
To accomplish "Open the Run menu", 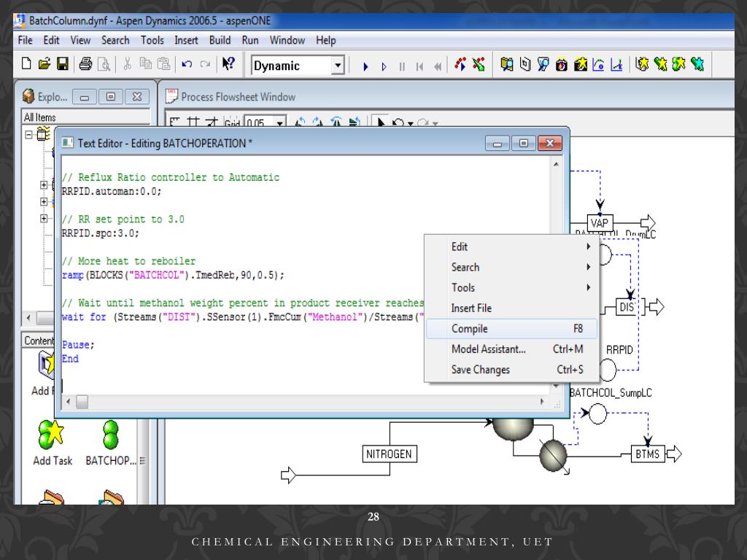I will pos(250,41).
